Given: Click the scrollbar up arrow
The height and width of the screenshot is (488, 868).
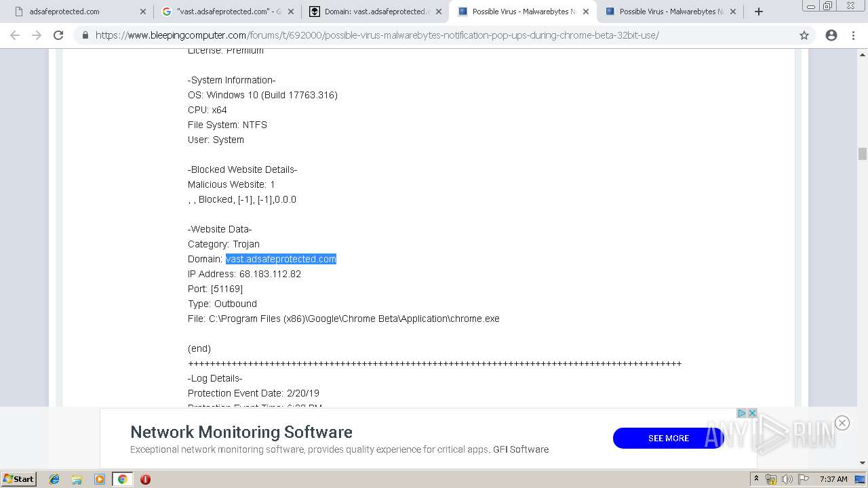Looking at the screenshot, I should coord(863,54).
